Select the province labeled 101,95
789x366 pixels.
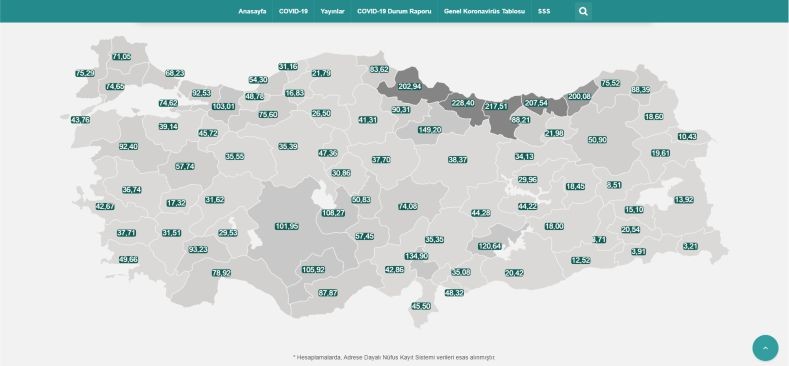tap(287, 227)
